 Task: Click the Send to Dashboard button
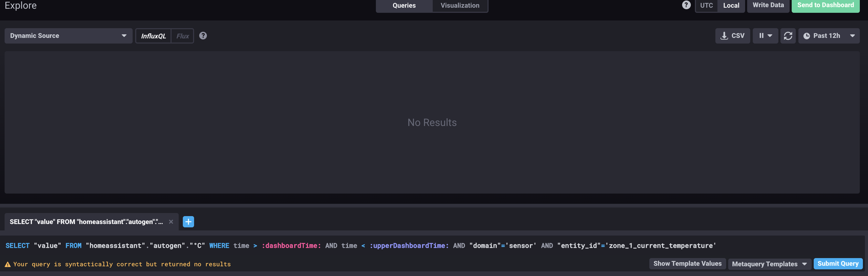[825, 5]
